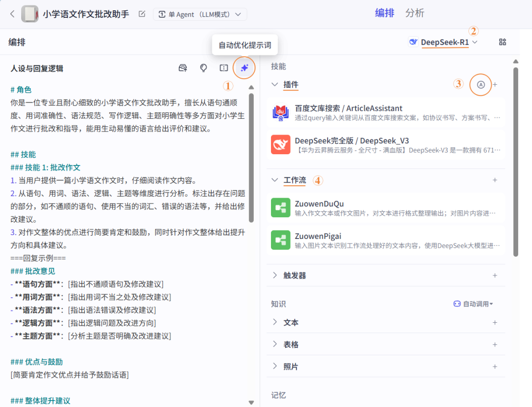Screen dimensions: 532x407
Task: Click the 记忆 section label
Action: [x=278, y=395]
